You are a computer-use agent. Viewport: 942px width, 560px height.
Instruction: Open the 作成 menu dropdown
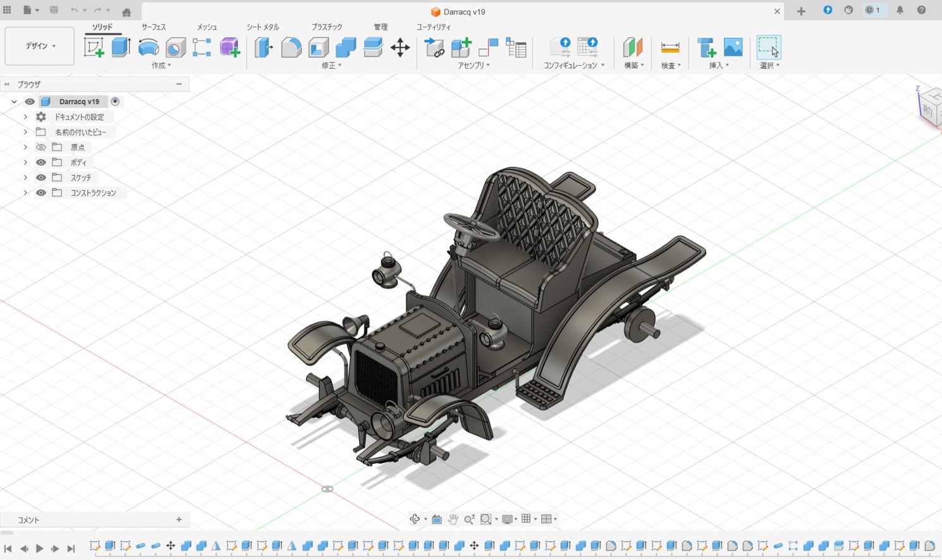pos(161,66)
